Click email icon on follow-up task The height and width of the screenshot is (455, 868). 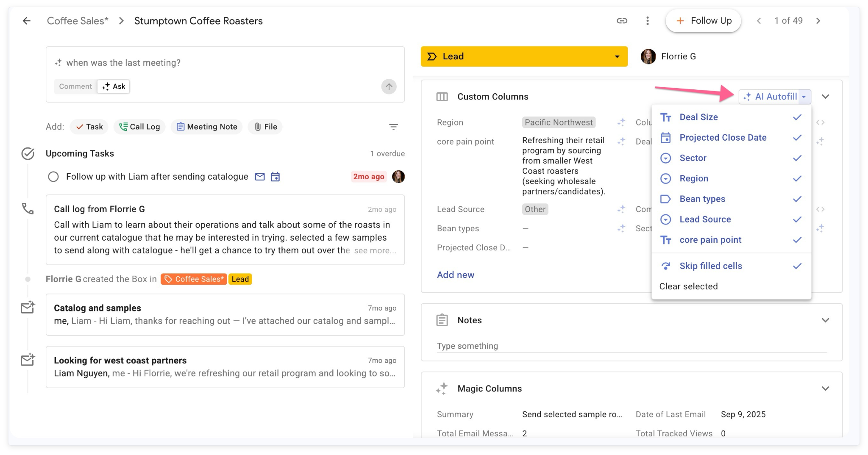pos(260,177)
